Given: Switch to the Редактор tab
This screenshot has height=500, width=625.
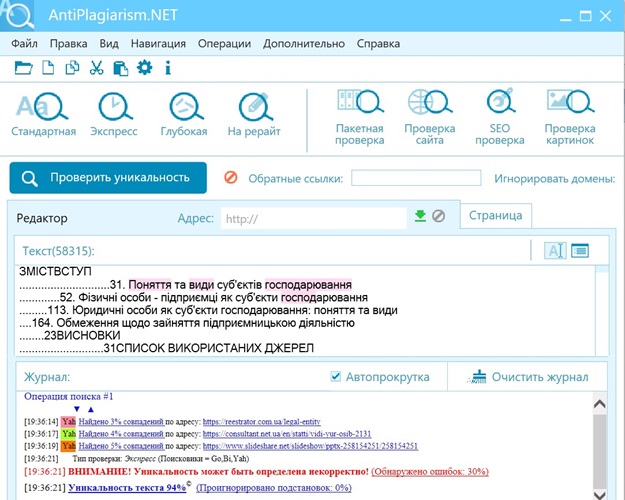Looking at the screenshot, I should pos(42,219).
